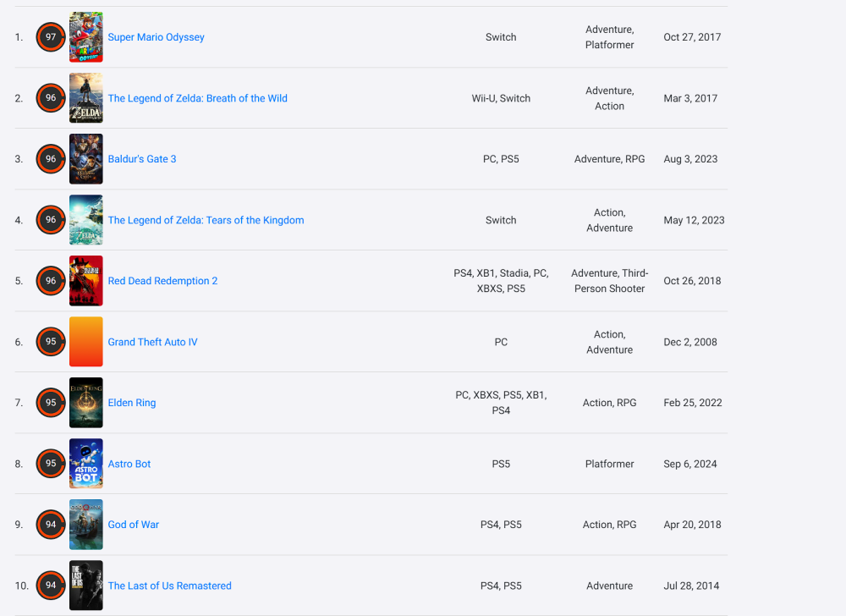The height and width of the screenshot is (616, 846).
Task: Visit The Last of Us Remastered link
Action: click(169, 586)
